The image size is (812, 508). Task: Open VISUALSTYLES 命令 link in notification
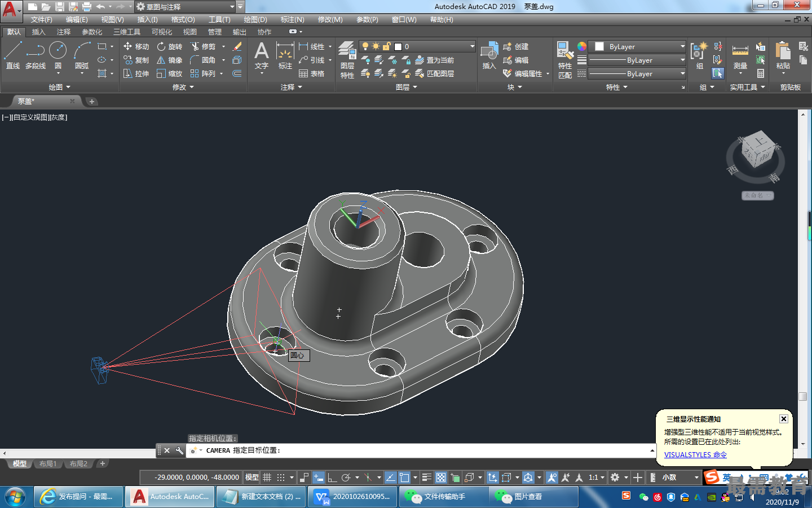(695, 454)
